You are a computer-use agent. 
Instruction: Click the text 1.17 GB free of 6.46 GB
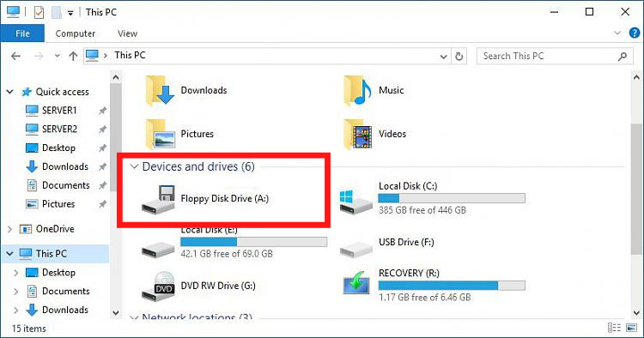pyautogui.click(x=425, y=298)
